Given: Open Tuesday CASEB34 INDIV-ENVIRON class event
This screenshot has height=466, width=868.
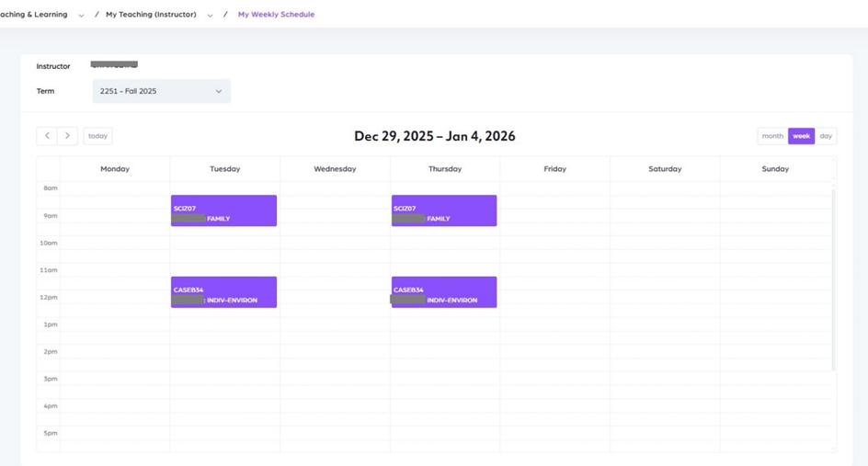Looking at the screenshot, I should click(223, 292).
